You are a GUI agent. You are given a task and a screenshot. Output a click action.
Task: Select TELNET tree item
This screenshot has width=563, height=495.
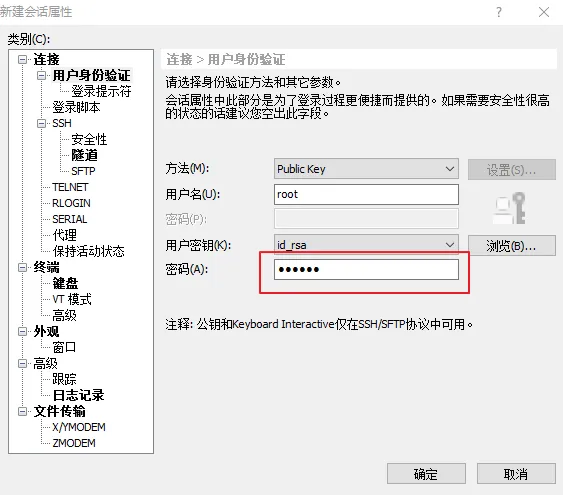pos(70,187)
